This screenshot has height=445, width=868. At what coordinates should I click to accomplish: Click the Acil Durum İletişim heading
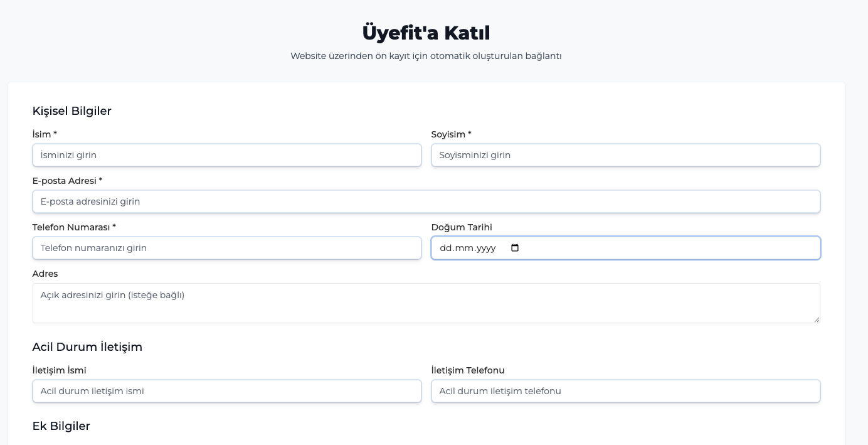tap(87, 347)
